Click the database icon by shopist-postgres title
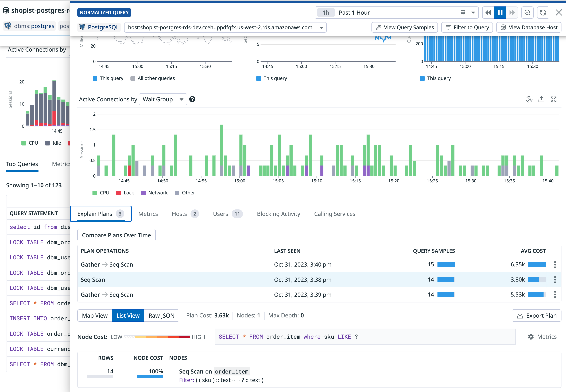The width and height of the screenshot is (566, 392). [x=6, y=10]
